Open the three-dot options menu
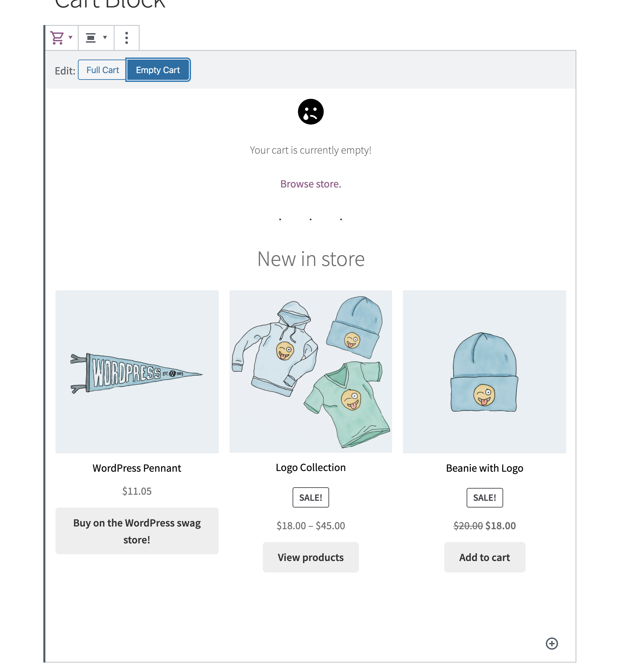Image resolution: width=621 pixels, height=672 pixels. coord(126,37)
